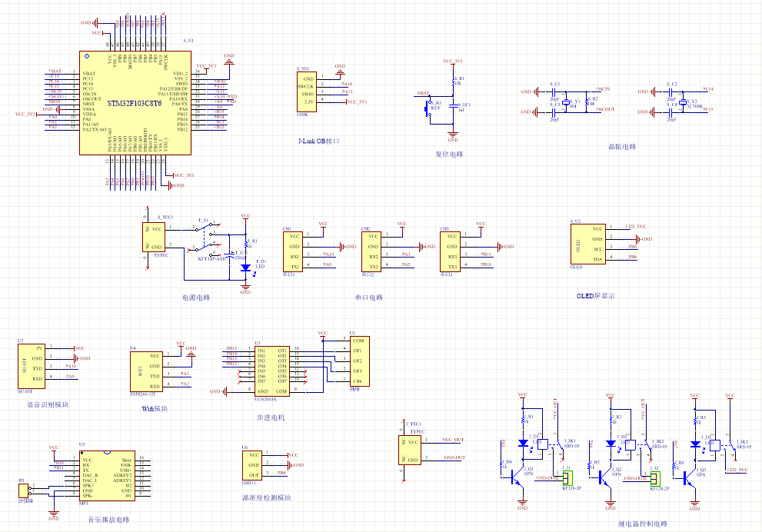Pick the S_Y1 8M crystal symbol
Viewport: 762px width, 532px height.
coord(566,102)
